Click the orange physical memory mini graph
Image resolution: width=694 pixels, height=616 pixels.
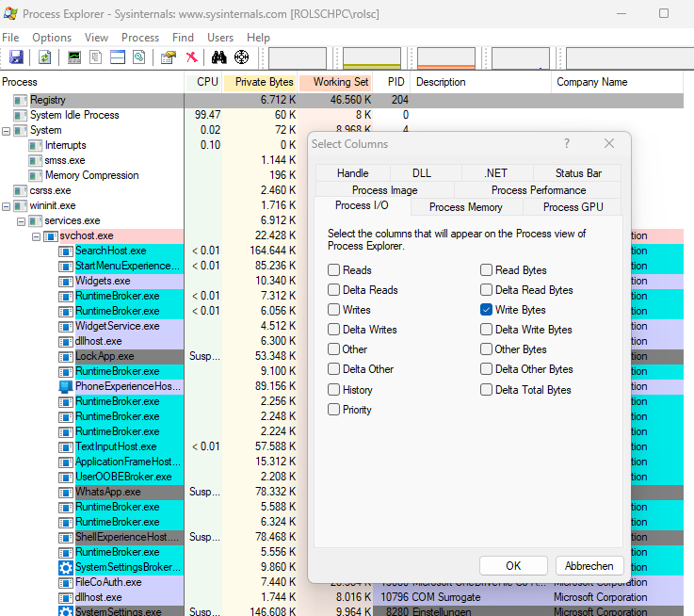click(x=446, y=58)
